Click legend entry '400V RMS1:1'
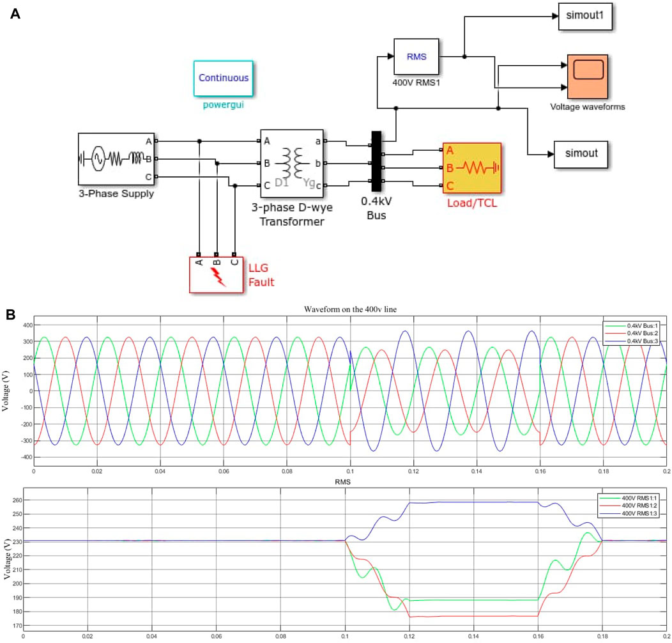 point(628,499)
